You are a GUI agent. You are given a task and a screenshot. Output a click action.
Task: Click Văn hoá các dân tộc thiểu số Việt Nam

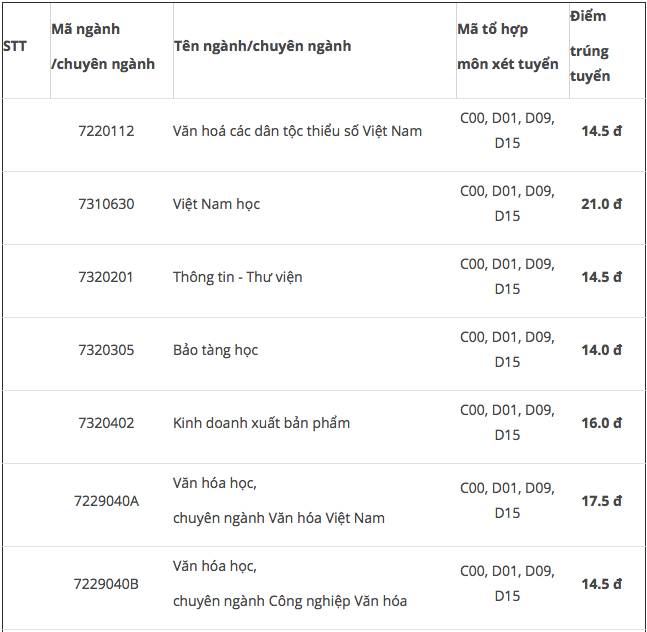[x=297, y=131]
